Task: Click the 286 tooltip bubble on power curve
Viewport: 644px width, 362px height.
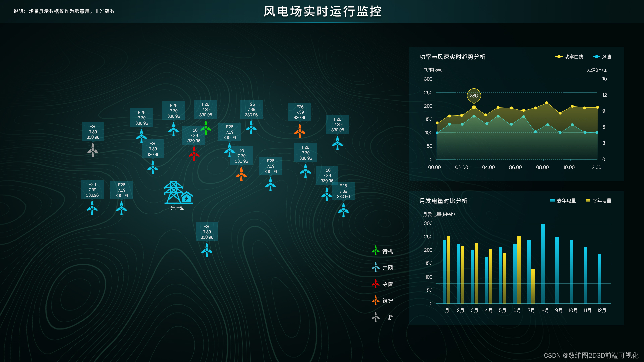Action: coord(474,96)
